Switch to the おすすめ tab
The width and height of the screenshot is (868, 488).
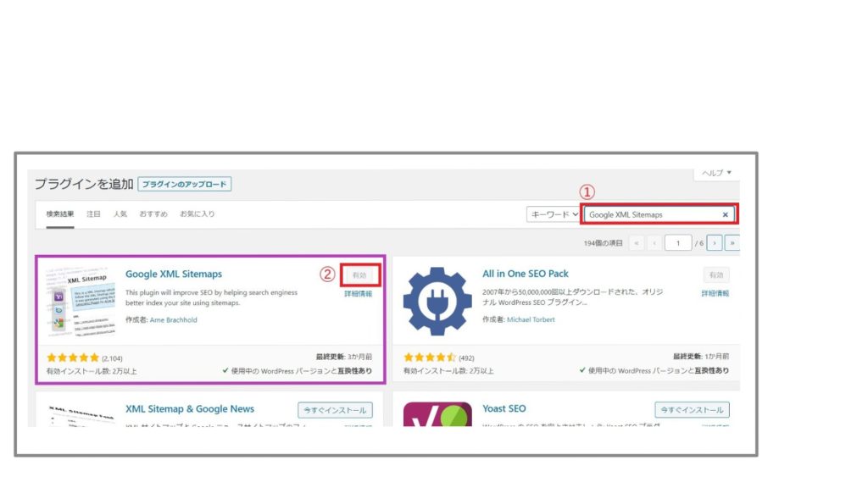pyautogui.click(x=153, y=214)
